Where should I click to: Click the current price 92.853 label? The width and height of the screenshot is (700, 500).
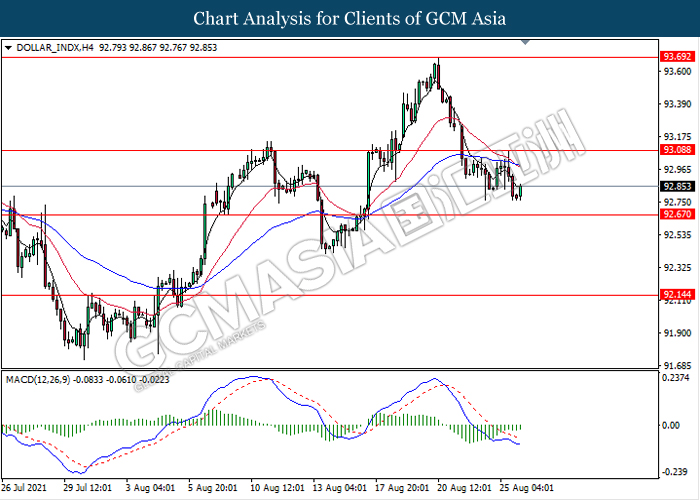point(677,186)
